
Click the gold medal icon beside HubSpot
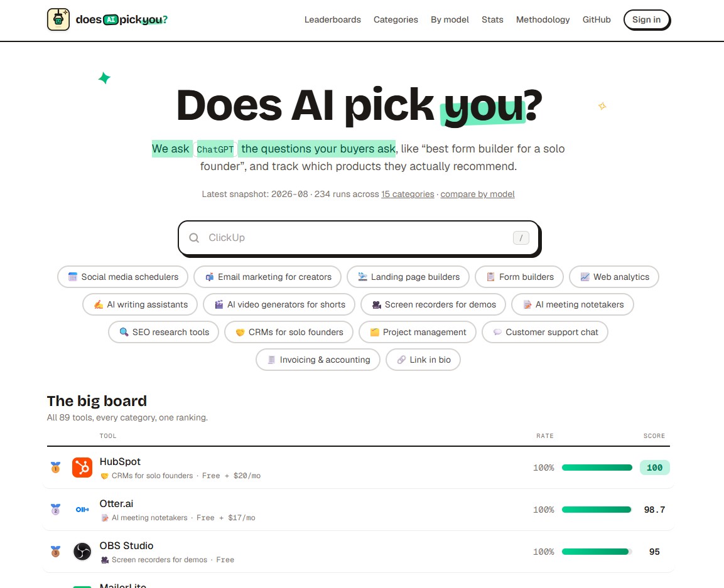(x=55, y=468)
